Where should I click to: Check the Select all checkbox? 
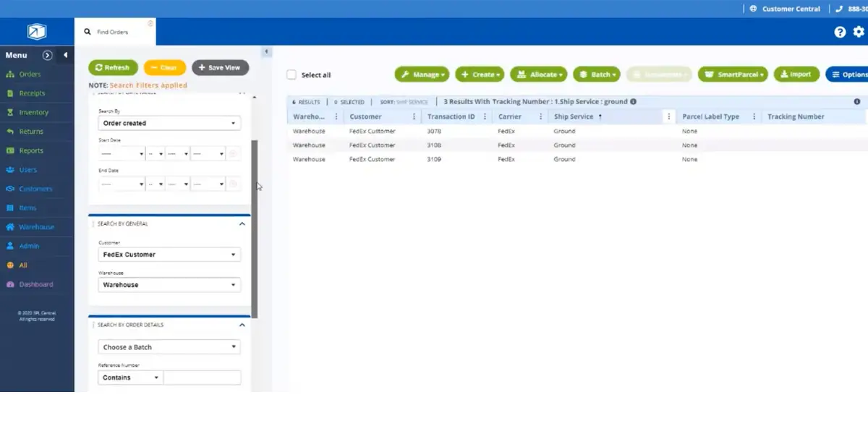292,75
